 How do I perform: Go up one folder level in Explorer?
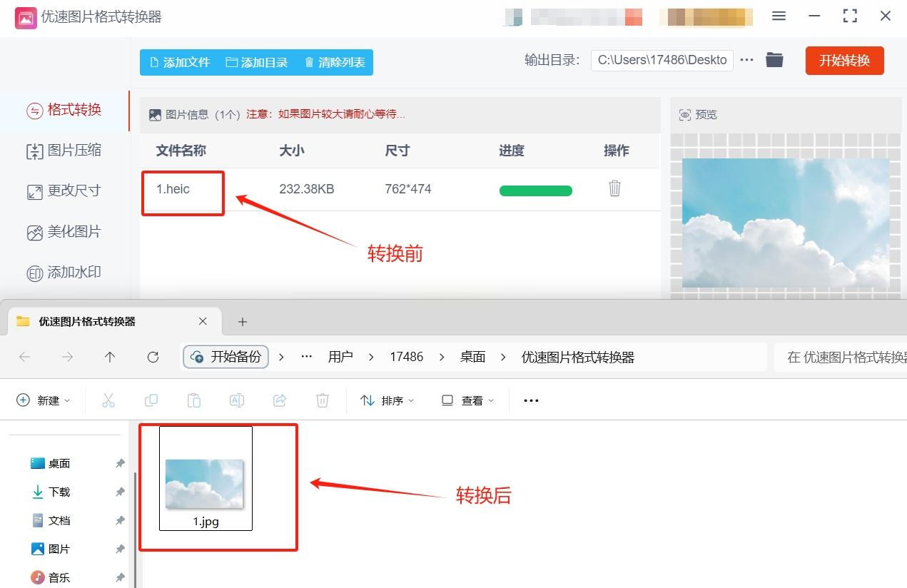pos(110,358)
